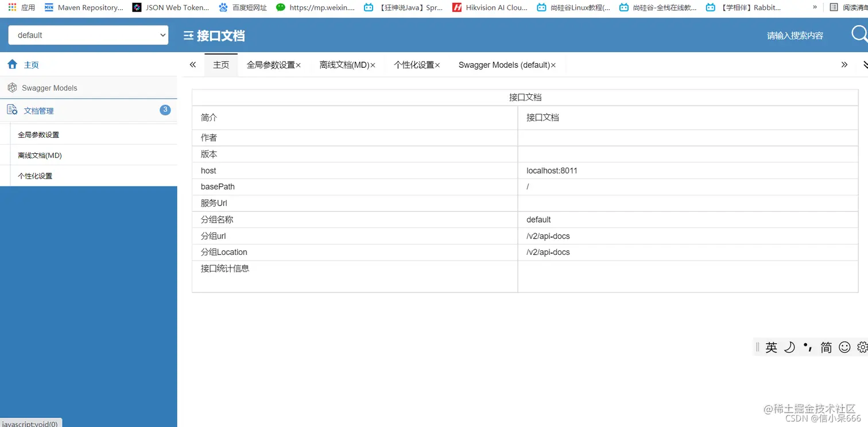This screenshot has height=427, width=868.
Task: Open the 百度短网址 bookmark
Action: (x=243, y=7)
